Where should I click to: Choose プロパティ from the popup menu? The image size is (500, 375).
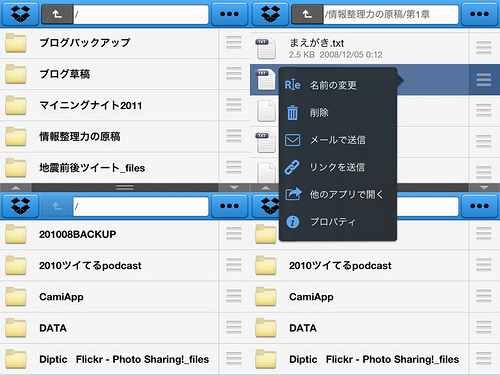338,221
